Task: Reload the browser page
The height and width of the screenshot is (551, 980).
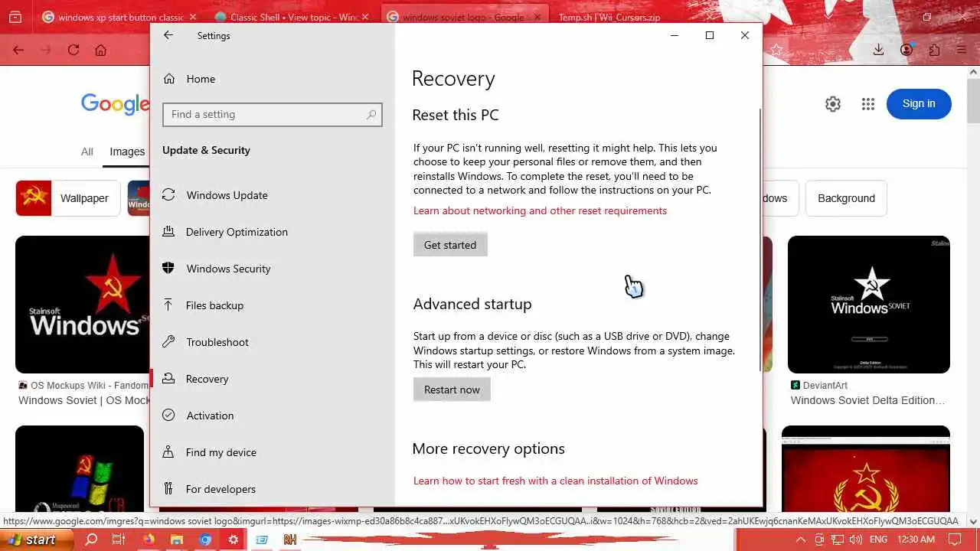Action: click(73, 51)
